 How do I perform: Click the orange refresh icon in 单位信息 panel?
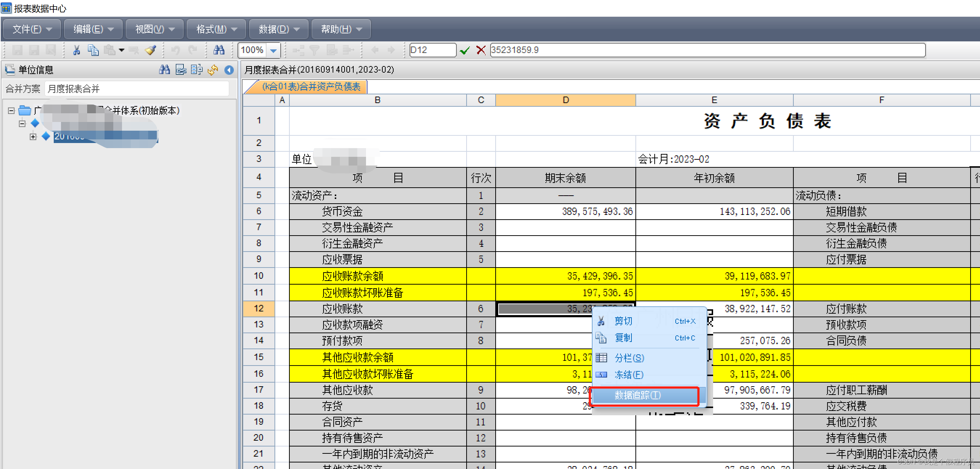click(x=213, y=70)
